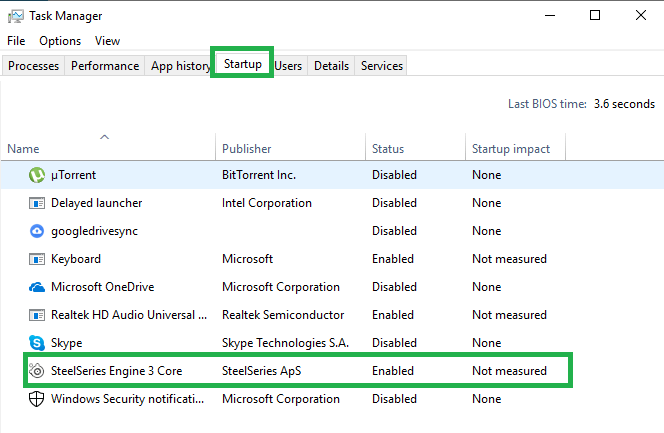Image resolution: width=664 pixels, height=433 pixels.
Task: Click the BitTorrent Inc. publisher cell
Action: point(259,175)
